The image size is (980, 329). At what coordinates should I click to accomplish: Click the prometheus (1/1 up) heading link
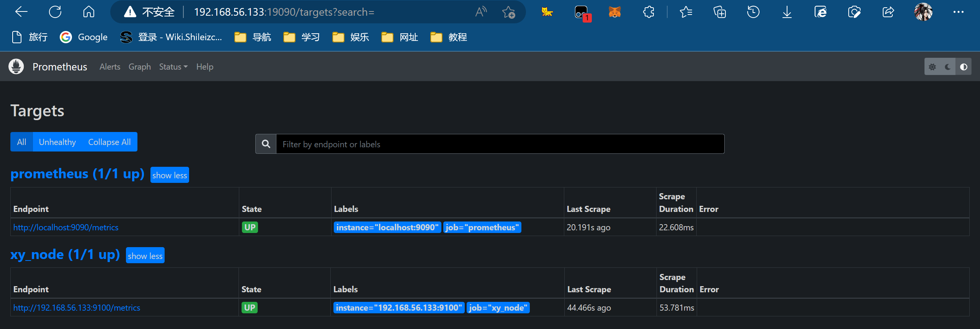point(77,174)
